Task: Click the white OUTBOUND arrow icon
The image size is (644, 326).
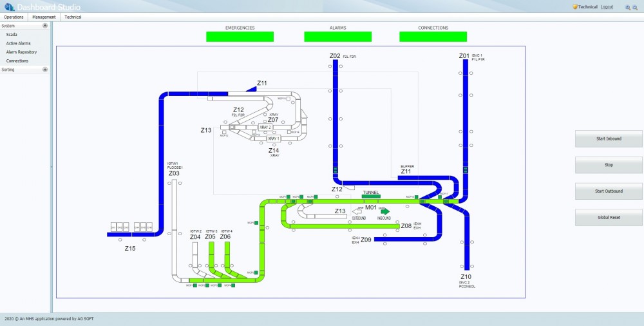Action: pyautogui.click(x=357, y=212)
